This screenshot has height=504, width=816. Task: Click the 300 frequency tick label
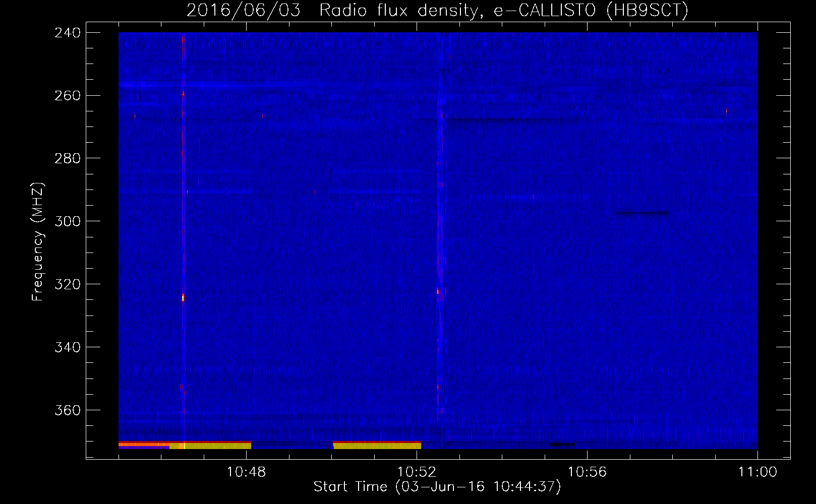(x=68, y=222)
